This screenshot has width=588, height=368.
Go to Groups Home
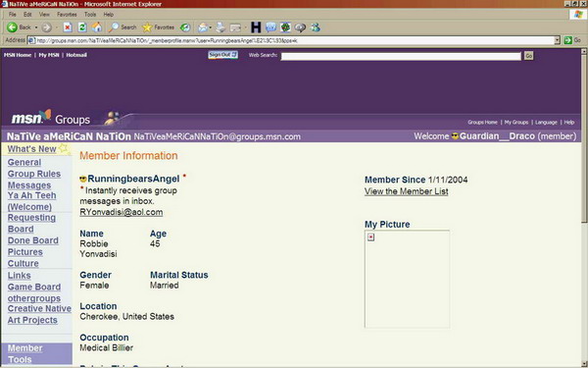click(482, 123)
